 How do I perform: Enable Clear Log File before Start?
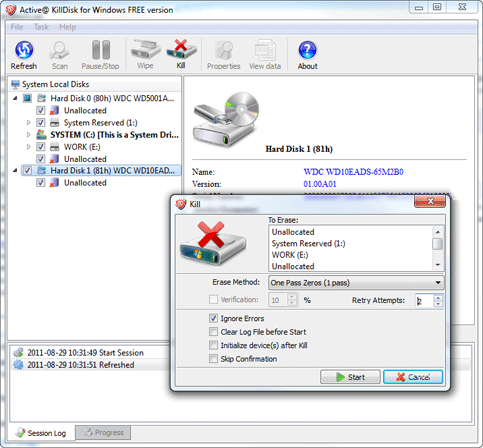coord(213,332)
